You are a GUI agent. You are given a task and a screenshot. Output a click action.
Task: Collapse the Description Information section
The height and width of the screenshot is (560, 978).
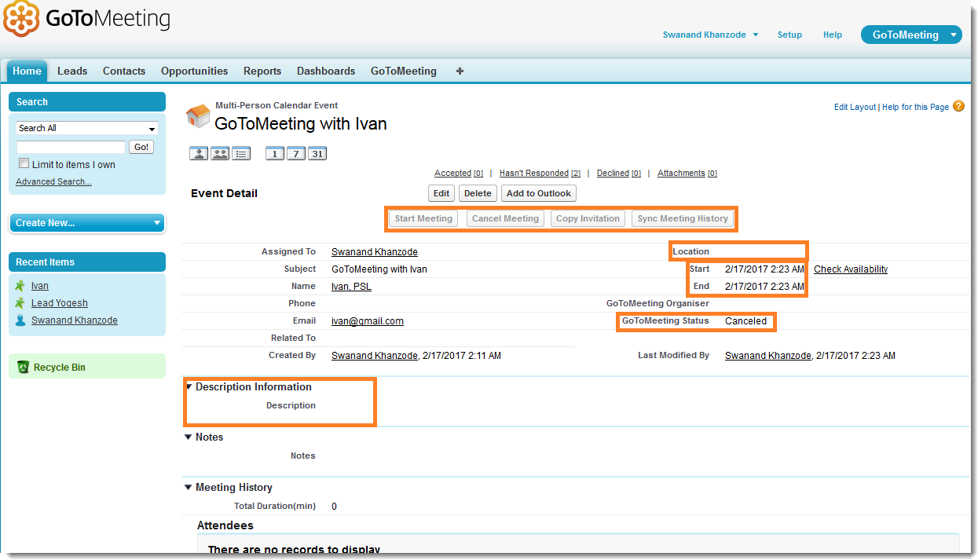click(189, 386)
